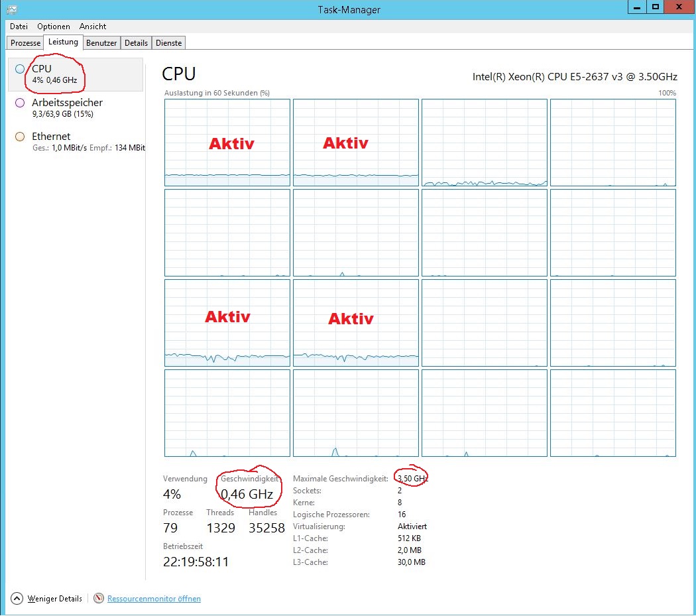Click the Ressourcenmonitor icon

point(99,598)
